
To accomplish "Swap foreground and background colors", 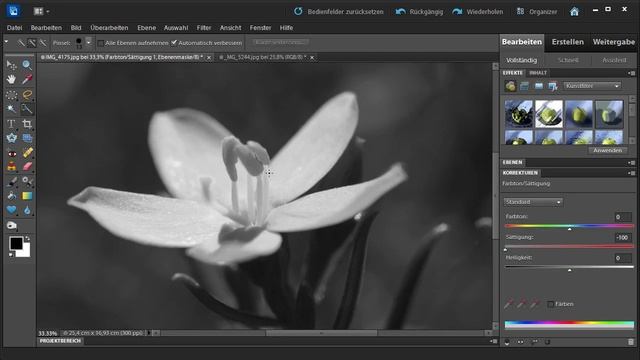I will [27, 238].
